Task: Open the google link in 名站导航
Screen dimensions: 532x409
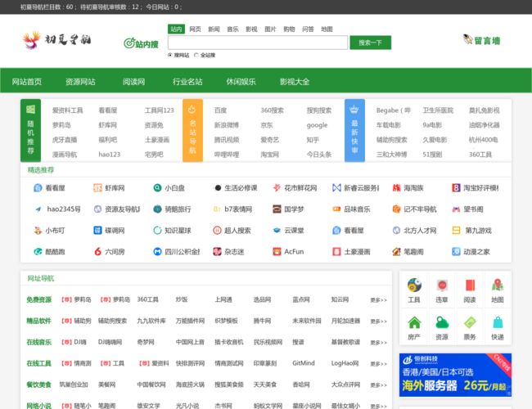Action: (x=318, y=125)
